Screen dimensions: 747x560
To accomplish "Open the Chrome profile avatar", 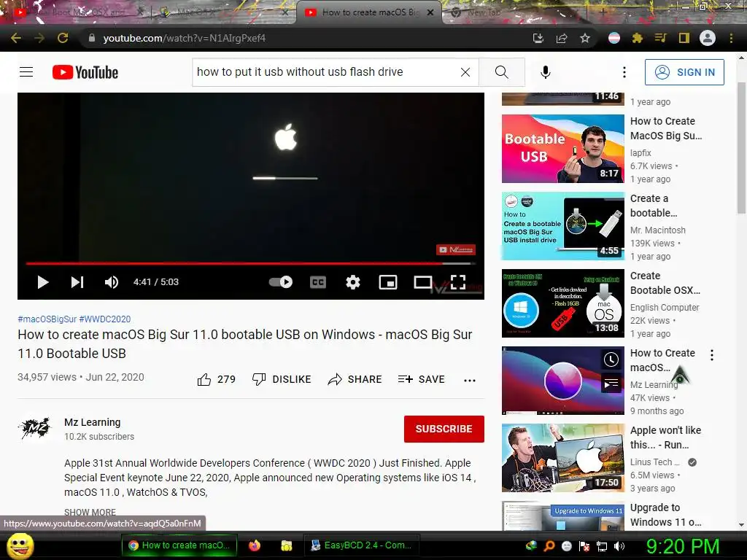I will pos(708,38).
